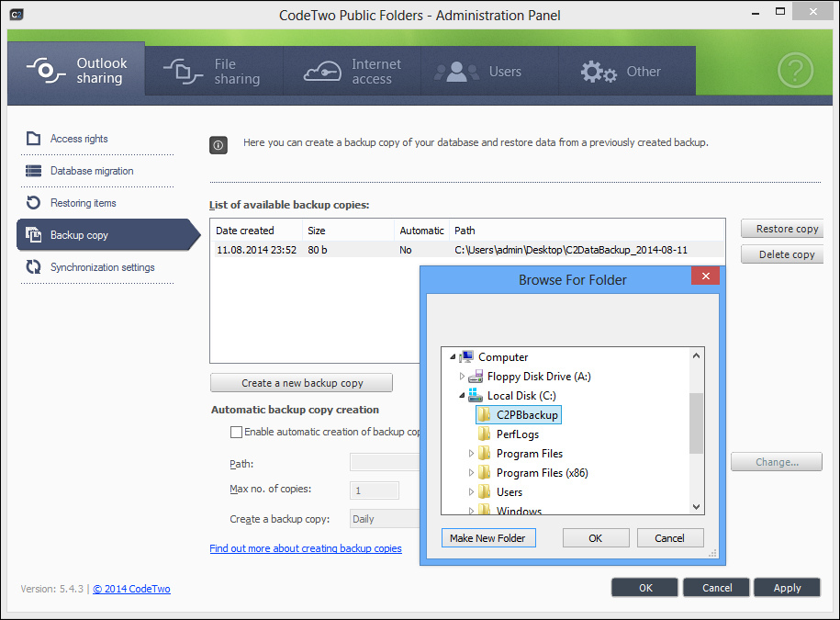Click the Users folder icon in tree

click(485, 492)
